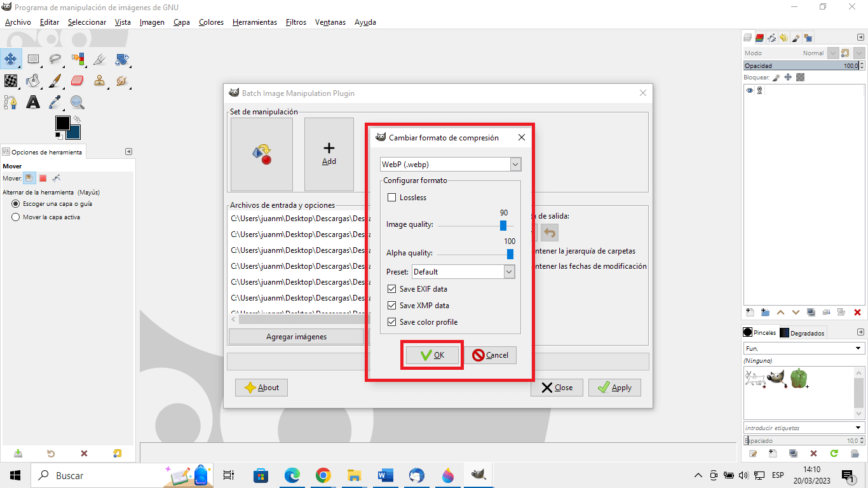This screenshot has height=488, width=868.
Task: Click the Agregar imágenes button
Action: point(296,337)
